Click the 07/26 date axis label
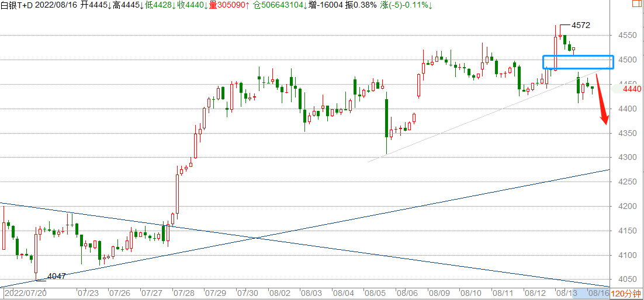The width and height of the screenshot is (644, 300). click(120, 294)
